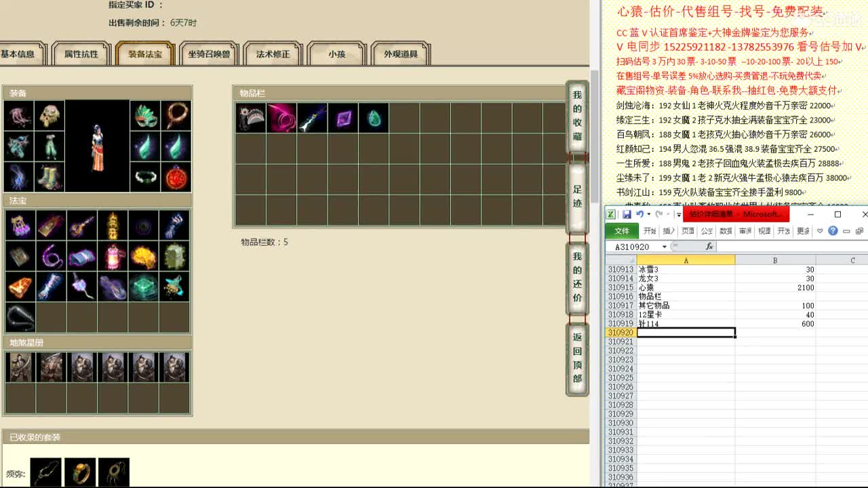Image resolution: width=868 pixels, height=488 pixels.
Task: Click the Undo icon in Excel
Action: tap(640, 214)
